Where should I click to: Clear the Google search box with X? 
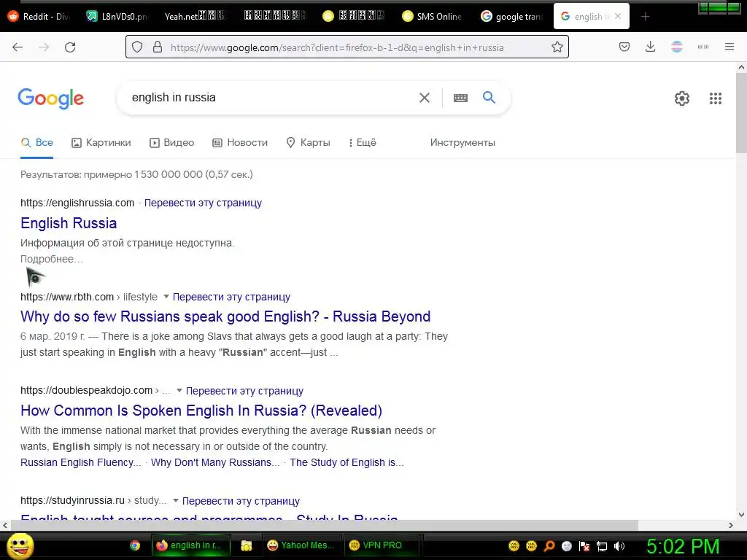point(424,98)
